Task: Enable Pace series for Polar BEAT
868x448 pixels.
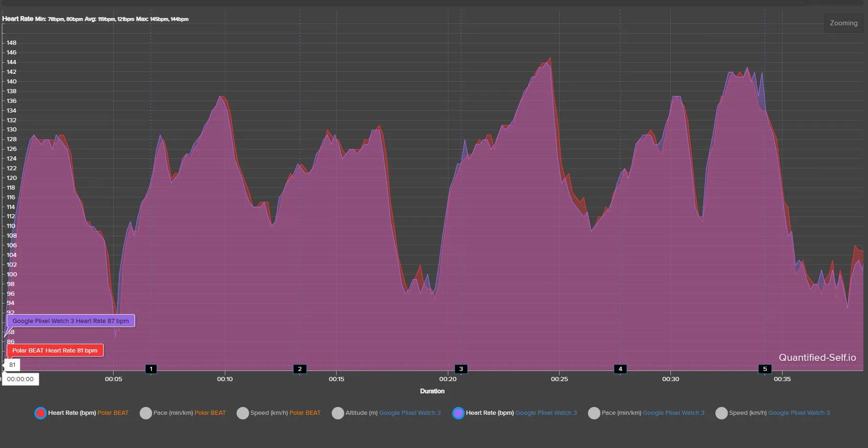Action: pos(146,413)
